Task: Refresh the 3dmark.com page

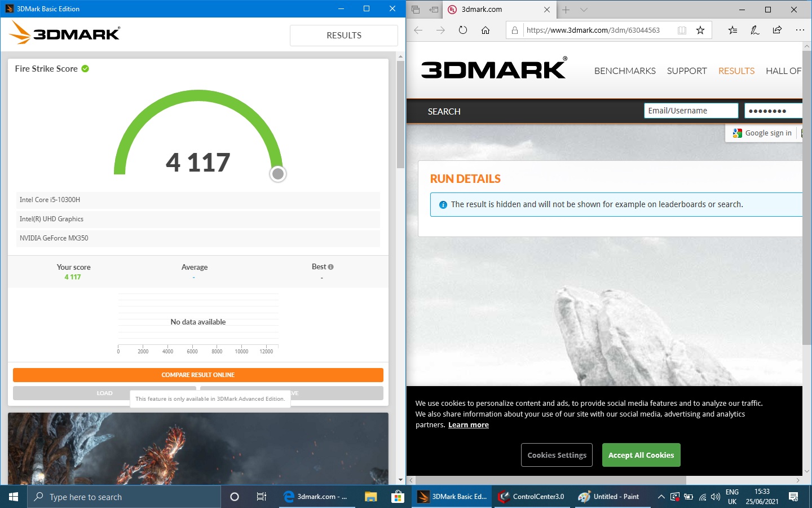Action: [463, 30]
